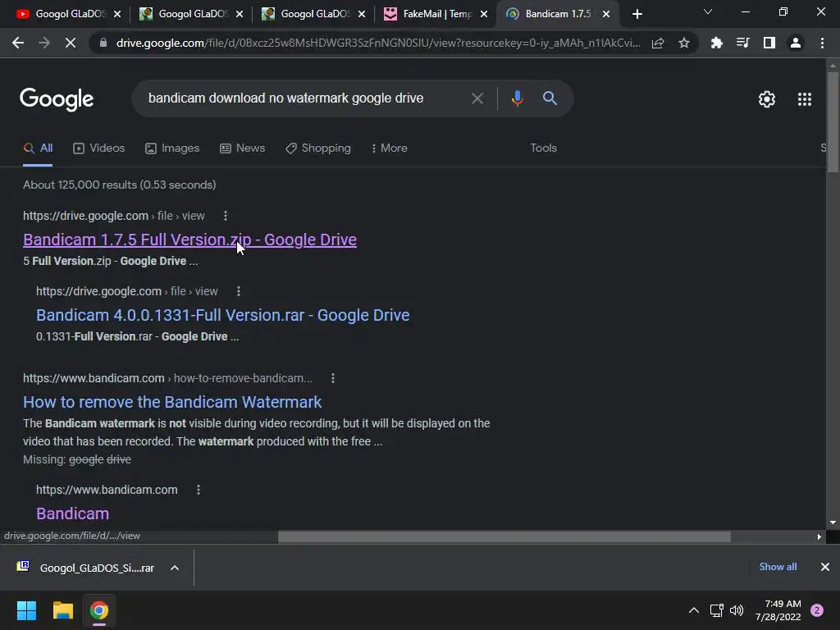
Task: Click the vertical page scrollbar
Action: tap(833, 123)
